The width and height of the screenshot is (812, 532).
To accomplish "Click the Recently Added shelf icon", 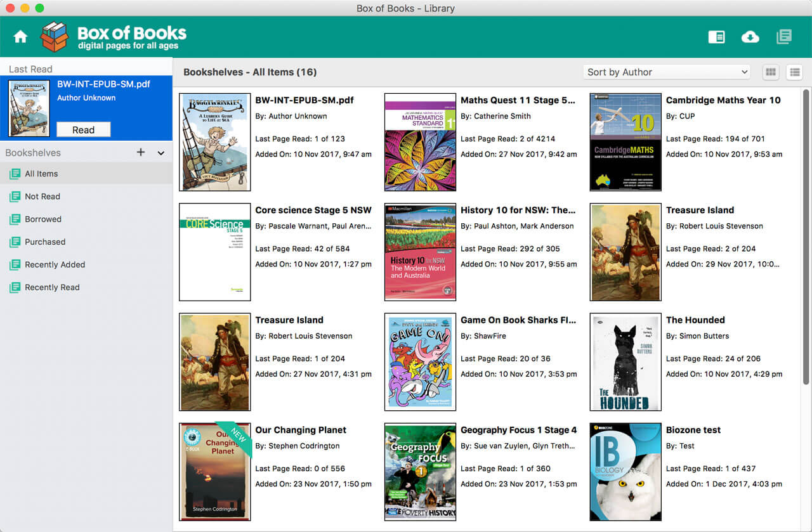I will (15, 265).
